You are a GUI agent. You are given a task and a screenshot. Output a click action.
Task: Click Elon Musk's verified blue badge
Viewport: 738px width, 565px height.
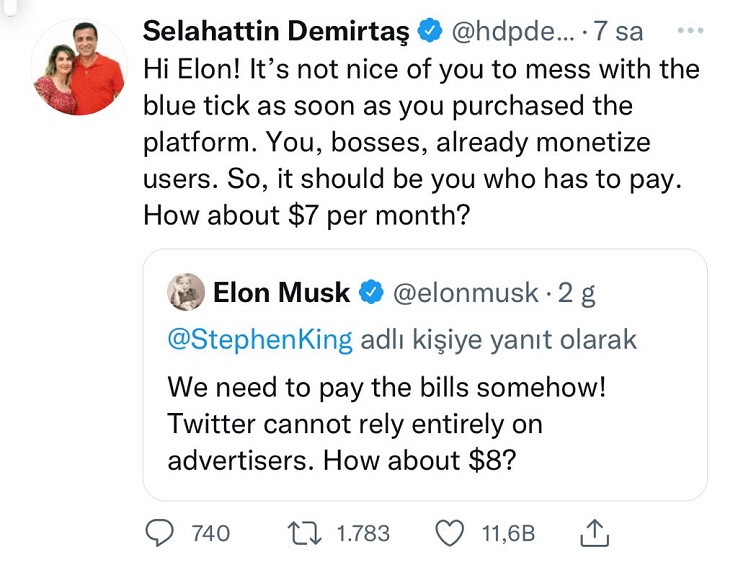point(371,293)
